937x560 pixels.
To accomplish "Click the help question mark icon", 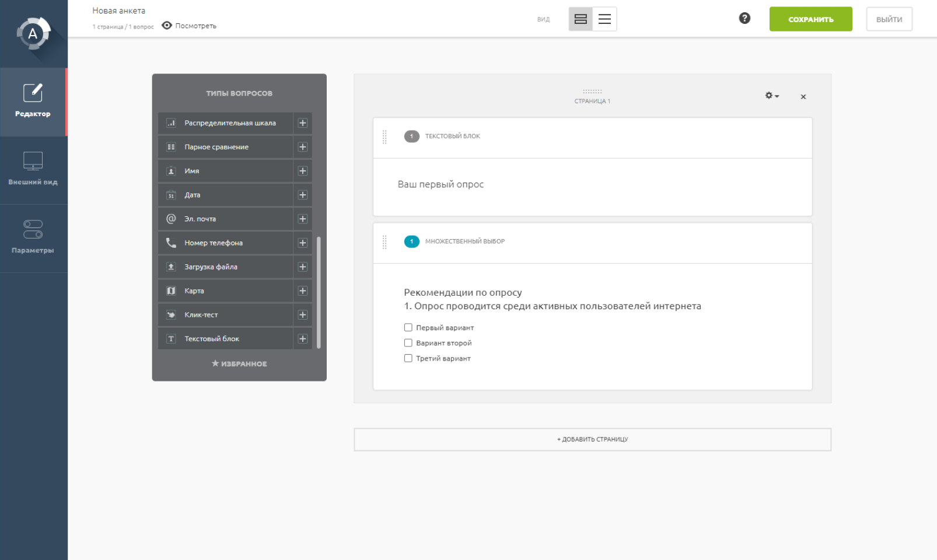I will coord(744,19).
